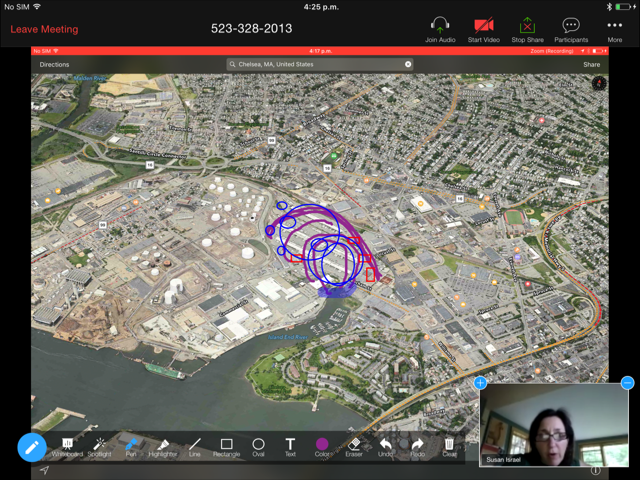The height and width of the screenshot is (480, 640).
Task: Select the Eraser tool
Action: [354, 447]
